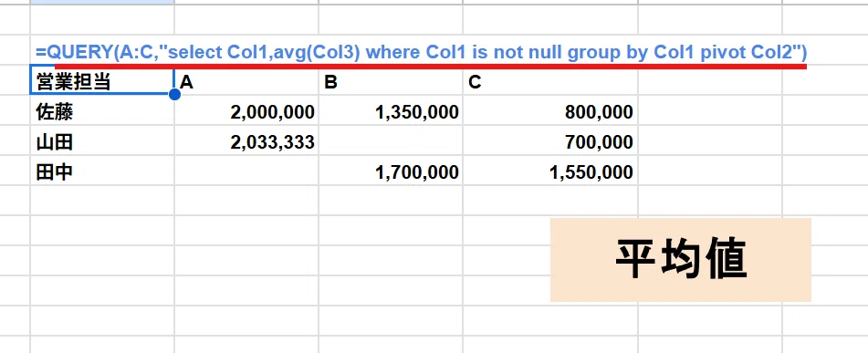Select the cell containing 700,000
The height and width of the screenshot is (353, 868).
pyautogui.click(x=550, y=142)
